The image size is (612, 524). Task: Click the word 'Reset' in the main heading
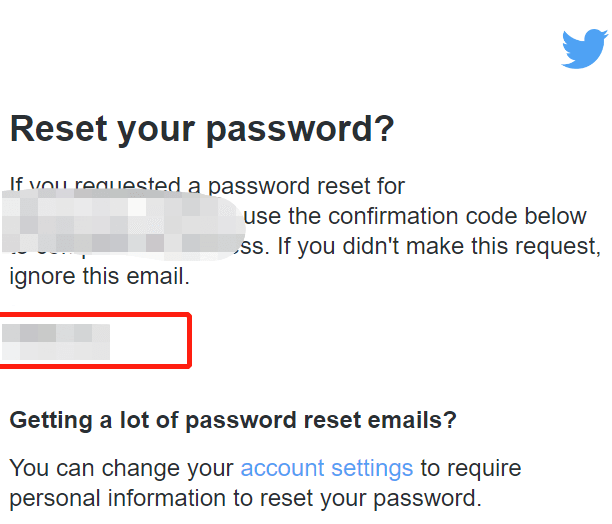pyautogui.click(x=59, y=129)
